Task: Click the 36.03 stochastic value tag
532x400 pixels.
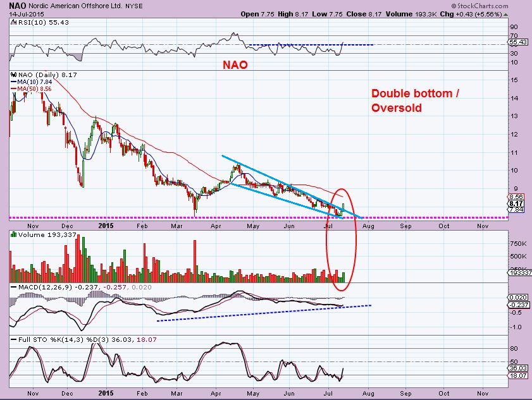Action: (519, 368)
